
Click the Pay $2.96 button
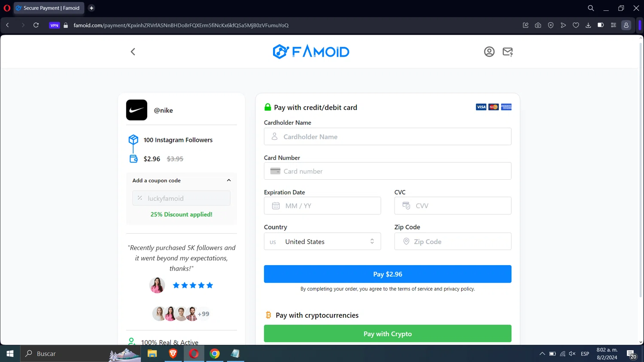[388, 274]
